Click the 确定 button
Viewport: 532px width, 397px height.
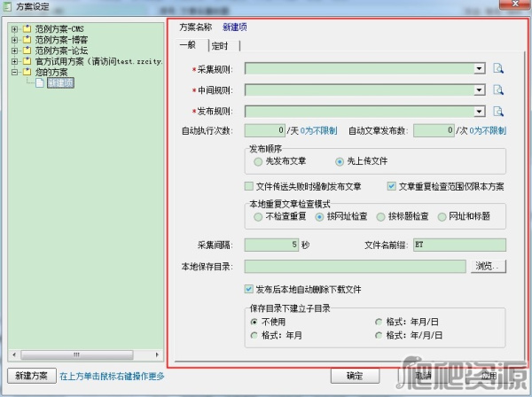(355, 376)
